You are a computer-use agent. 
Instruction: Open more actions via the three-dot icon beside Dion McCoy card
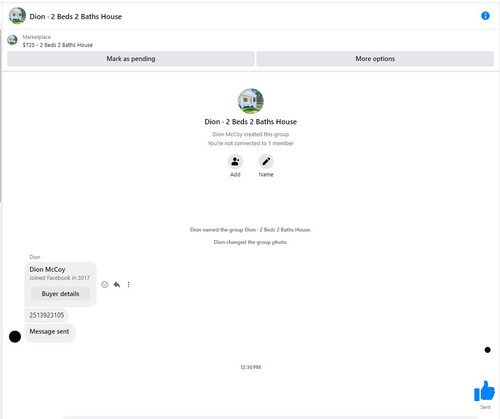(x=129, y=284)
